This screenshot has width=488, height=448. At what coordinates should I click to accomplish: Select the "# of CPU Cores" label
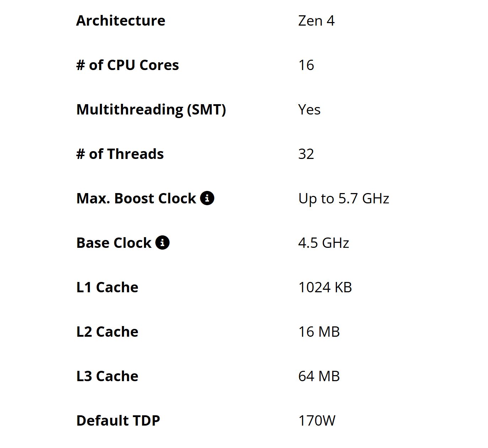click(127, 65)
